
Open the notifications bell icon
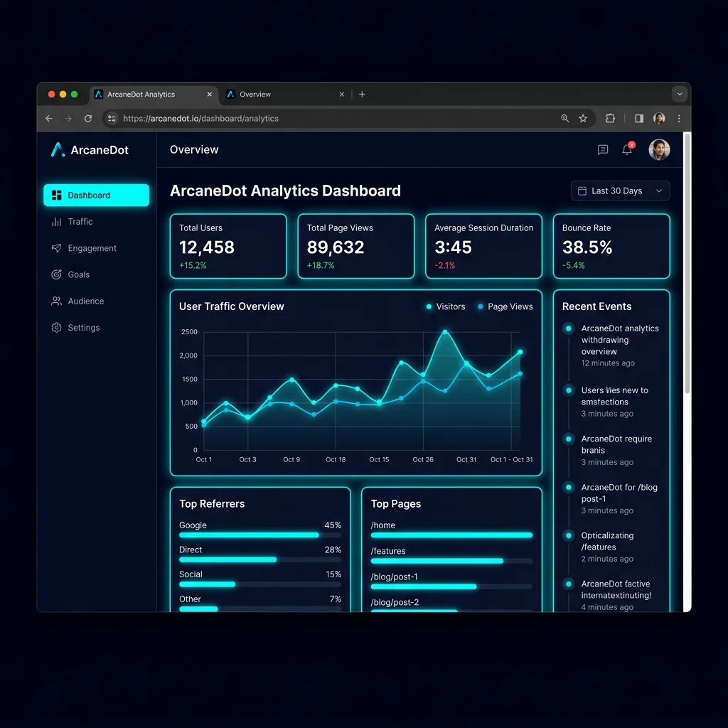(x=627, y=149)
